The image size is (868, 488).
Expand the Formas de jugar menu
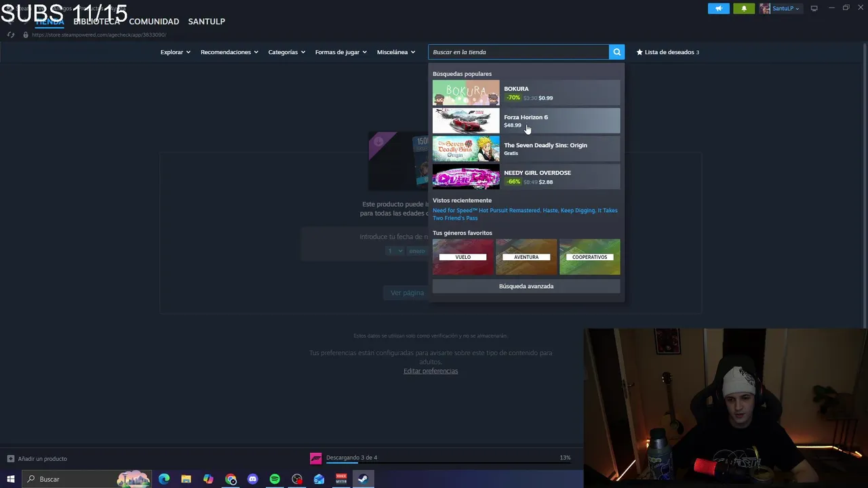click(x=340, y=52)
